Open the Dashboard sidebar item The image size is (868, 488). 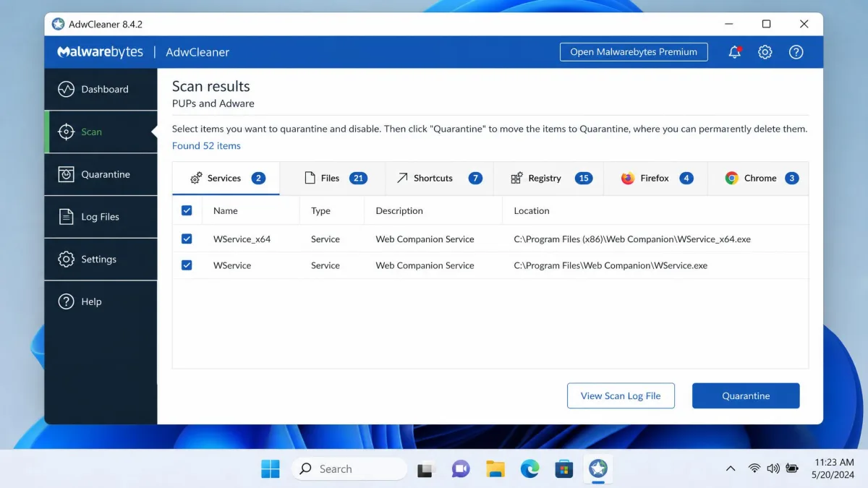(101, 90)
